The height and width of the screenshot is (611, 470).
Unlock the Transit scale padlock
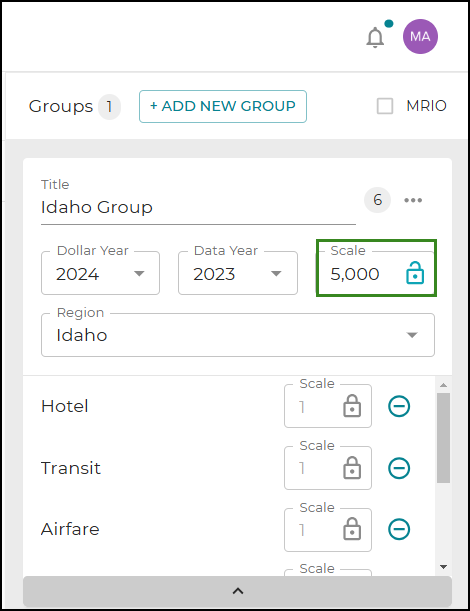point(352,468)
